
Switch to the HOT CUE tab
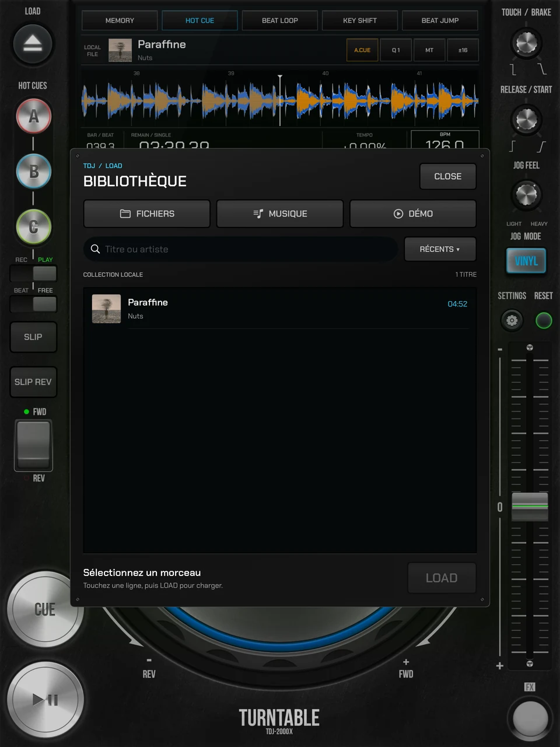pos(199,20)
